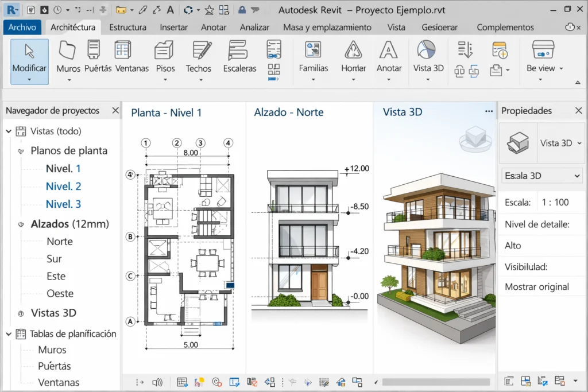Open the Nivel 2 floor plan view
The image size is (588, 392).
pyautogui.click(x=64, y=186)
